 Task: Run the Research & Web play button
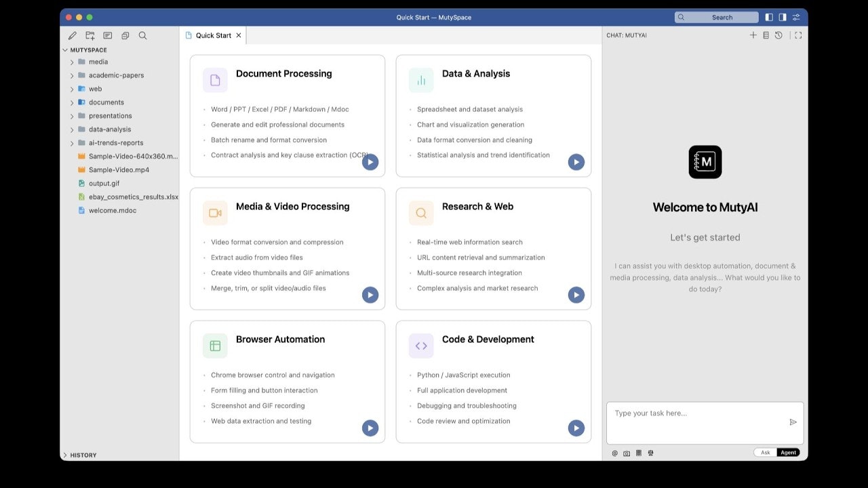tap(576, 295)
